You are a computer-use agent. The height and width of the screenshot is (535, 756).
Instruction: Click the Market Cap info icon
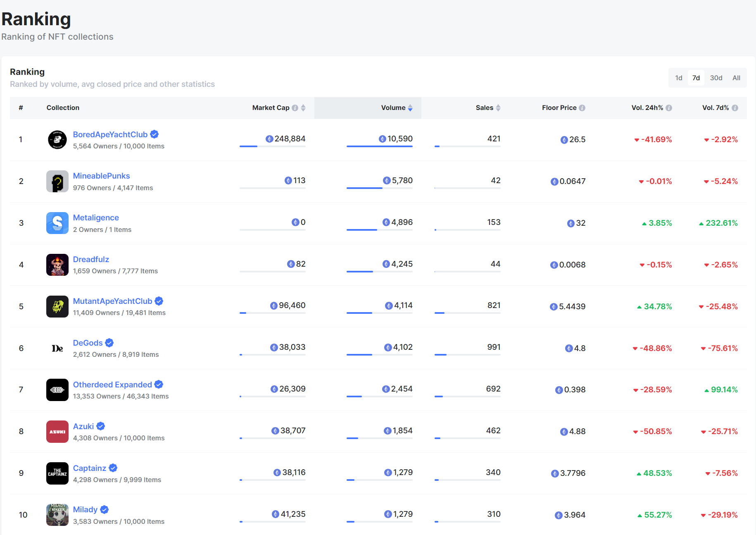point(295,108)
